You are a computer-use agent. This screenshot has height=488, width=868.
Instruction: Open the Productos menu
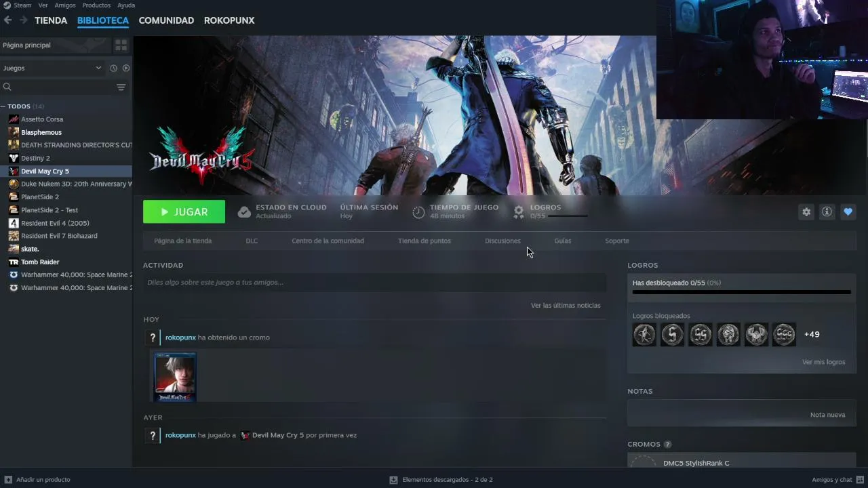(96, 5)
